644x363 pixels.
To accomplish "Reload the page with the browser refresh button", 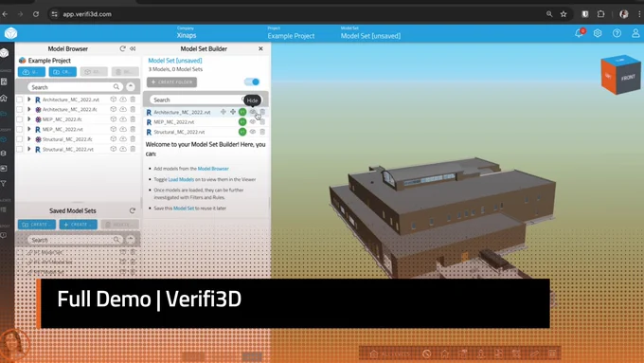I will (x=36, y=14).
